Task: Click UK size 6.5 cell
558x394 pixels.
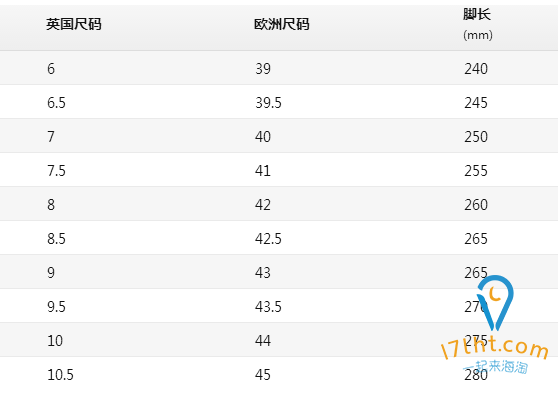Action: [x=56, y=103]
